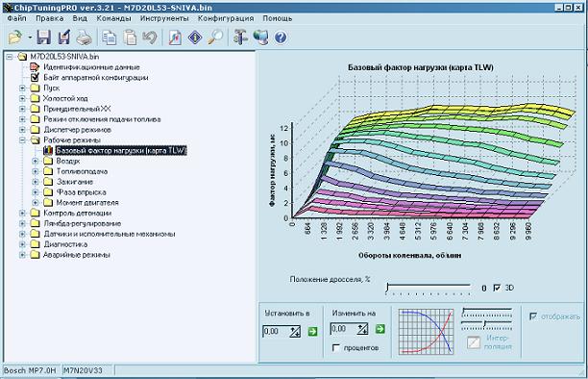This screenshot has height=379, width=588.
Task: Enable the процентов checkbox
Action: (336, 348)
